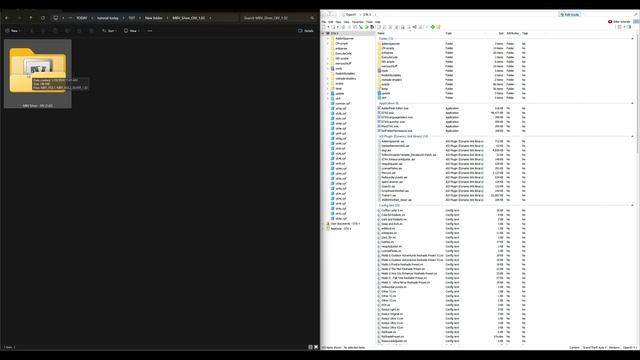Click the Up arrow in File Explorer
The image size is (640, 360).
(31, 18)
